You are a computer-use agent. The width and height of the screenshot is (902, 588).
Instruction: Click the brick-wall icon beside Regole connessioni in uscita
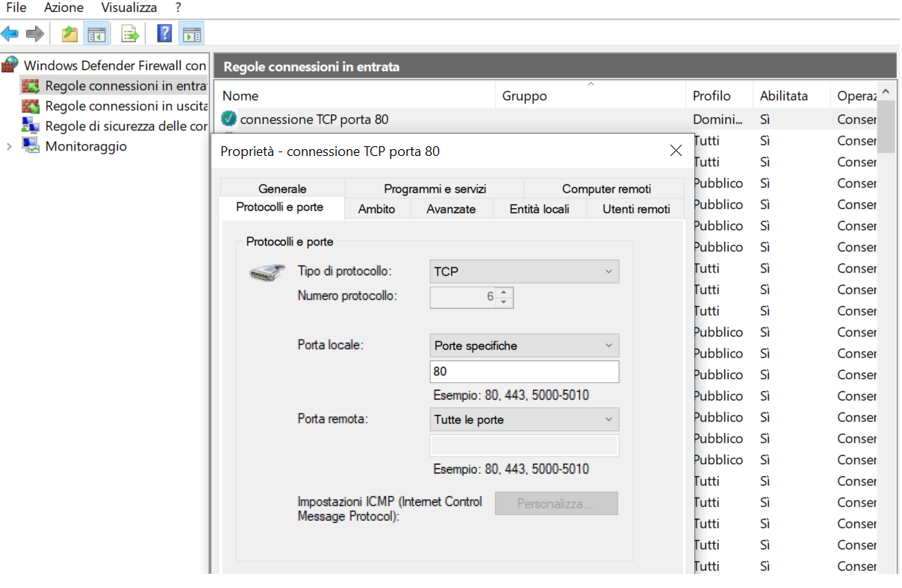click(31, 106)
